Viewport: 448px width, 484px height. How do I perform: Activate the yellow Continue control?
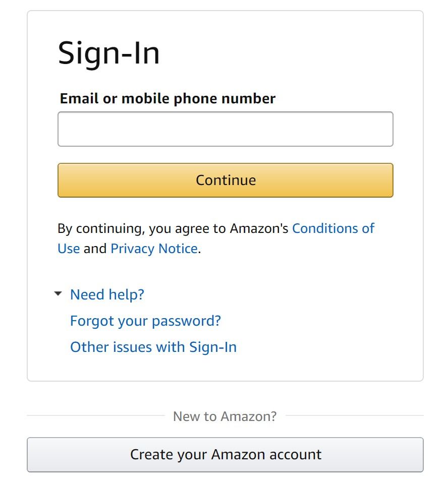(225, 179)
